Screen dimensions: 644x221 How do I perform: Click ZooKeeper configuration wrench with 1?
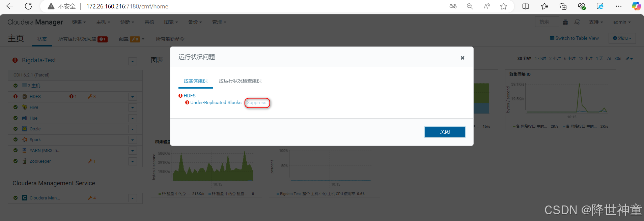point(92,161)
